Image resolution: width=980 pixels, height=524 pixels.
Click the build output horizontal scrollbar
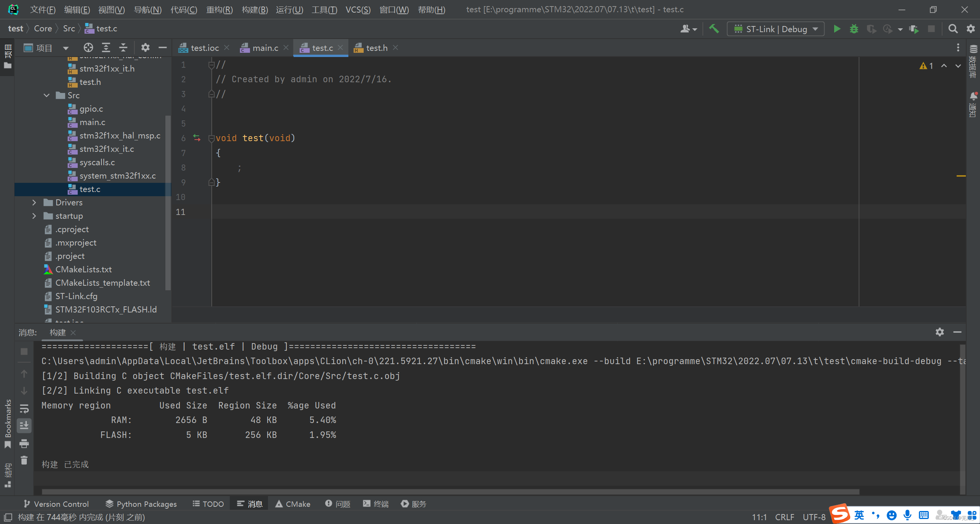pyautogui.click(x=450, y=491)
